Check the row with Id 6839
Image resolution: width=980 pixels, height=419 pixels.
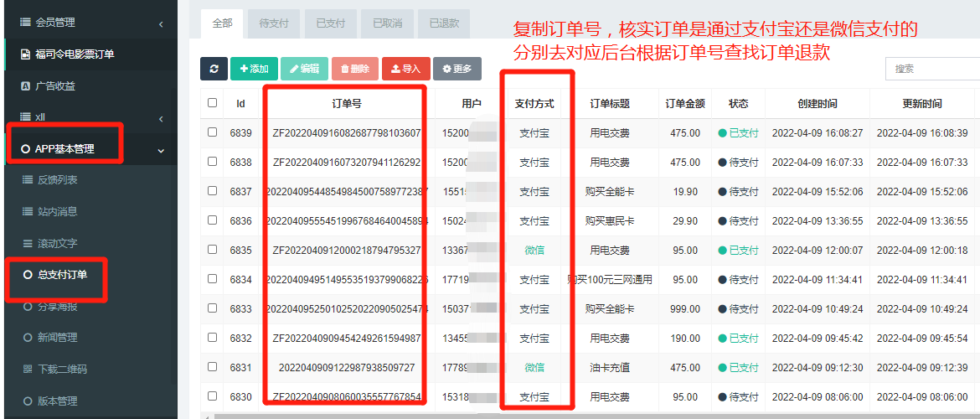[x=213, y=132]
